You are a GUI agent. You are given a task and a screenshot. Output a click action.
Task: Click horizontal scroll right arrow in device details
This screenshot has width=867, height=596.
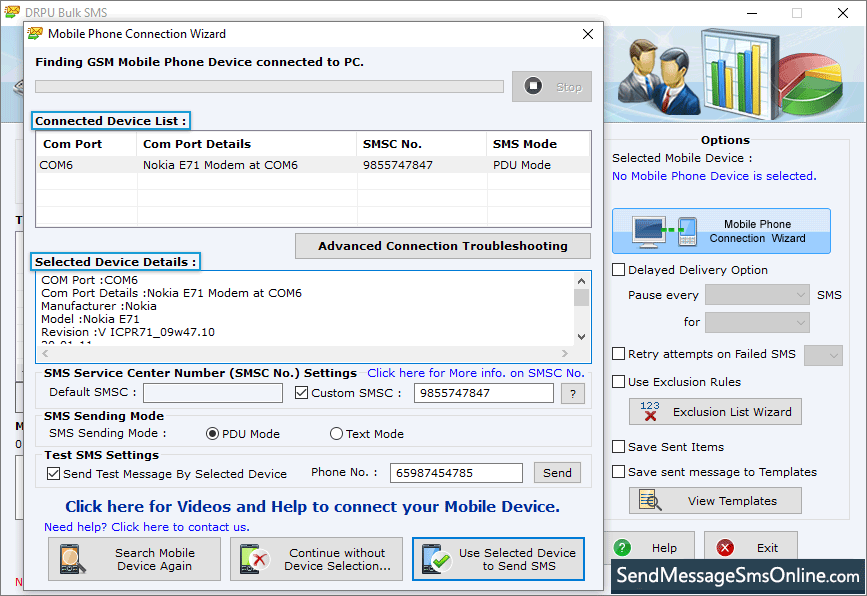(565, 353)
